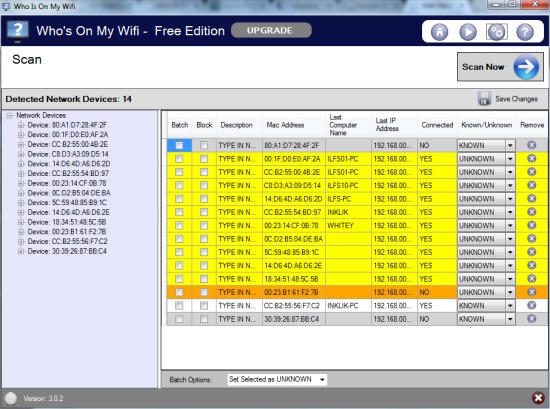Remove device 14:D6:4D:A6:D6:2E
The height and width of the screenshot is (409, 550).
click(x=531, y=265)
